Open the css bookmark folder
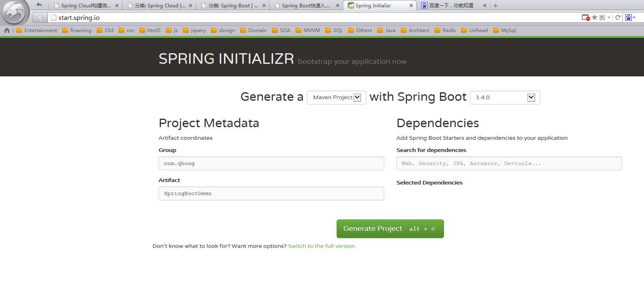This screenshot has width=644, height=293. tap(126, 30)
